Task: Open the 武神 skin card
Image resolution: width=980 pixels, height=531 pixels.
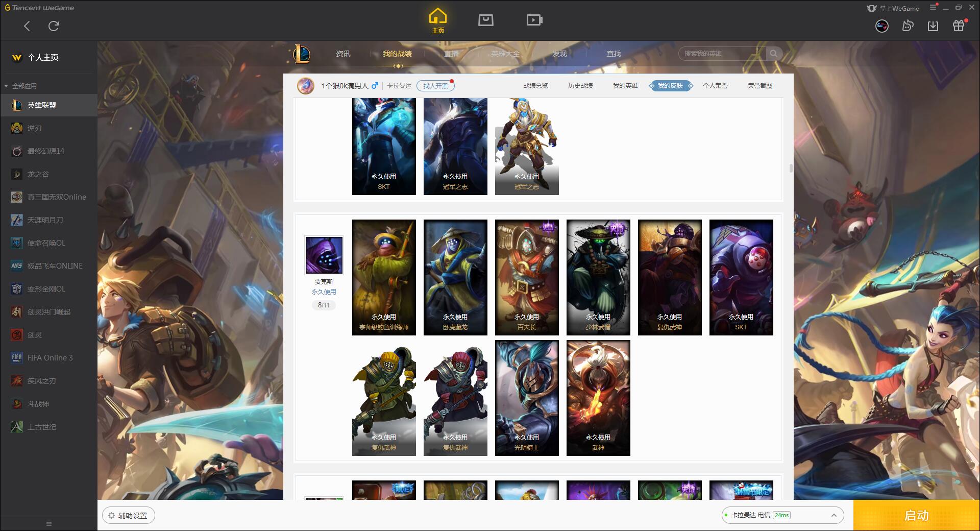Action: click(598, 398)
